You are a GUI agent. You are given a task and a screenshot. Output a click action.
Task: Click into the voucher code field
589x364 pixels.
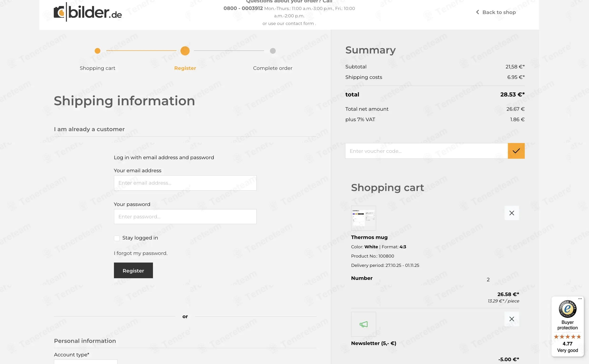[x=426, y=151]
